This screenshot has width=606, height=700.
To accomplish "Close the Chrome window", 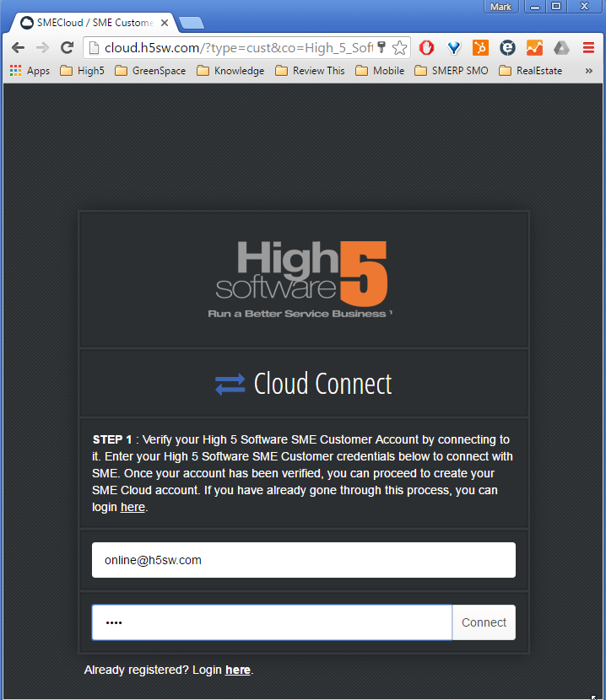I will [x=585, y=7].
